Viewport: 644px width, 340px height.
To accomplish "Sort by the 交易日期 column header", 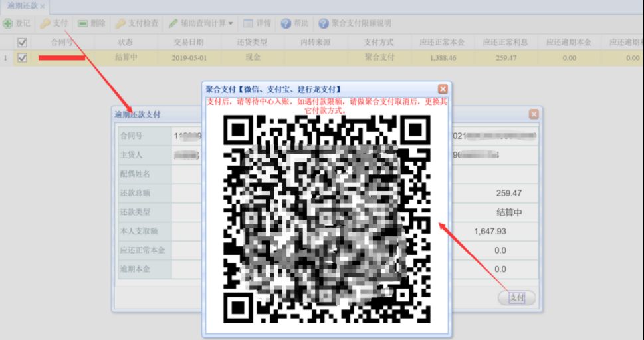I will (189, 43).
